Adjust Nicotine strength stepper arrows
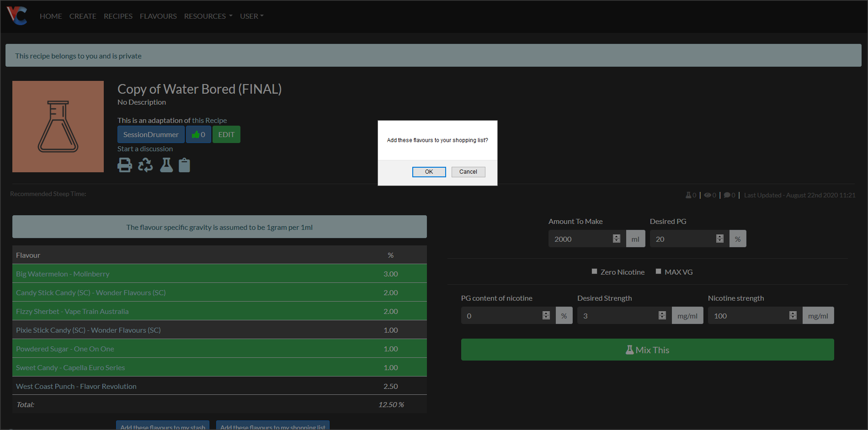This screenshot has width=868, height=430. click(x=793, y=315)
